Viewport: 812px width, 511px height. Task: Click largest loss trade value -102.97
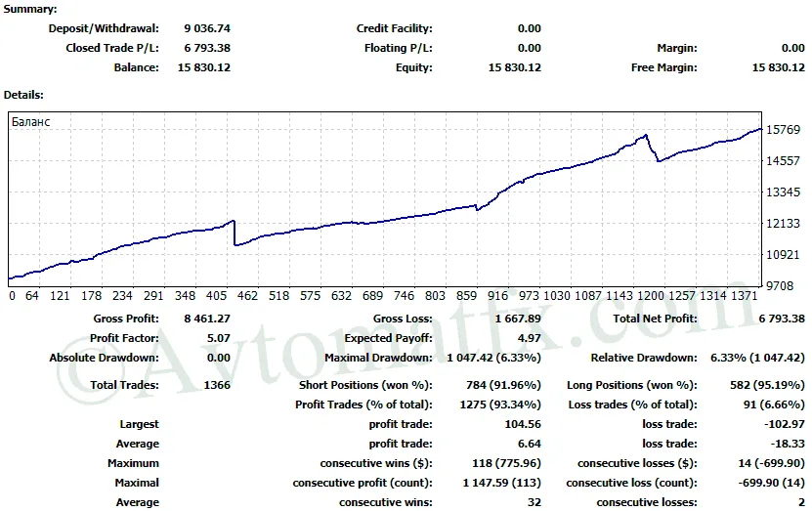[785, 425]
